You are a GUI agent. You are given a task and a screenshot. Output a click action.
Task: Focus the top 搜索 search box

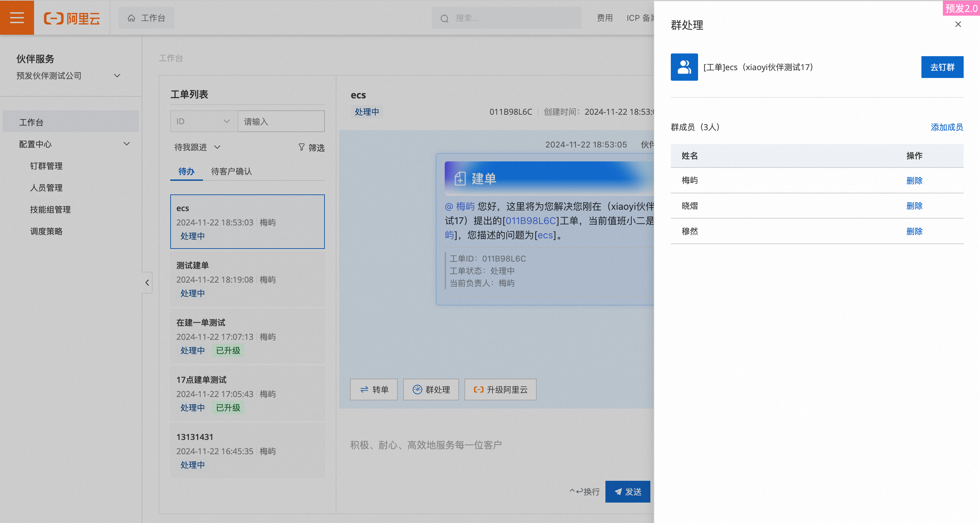[506, 18]
